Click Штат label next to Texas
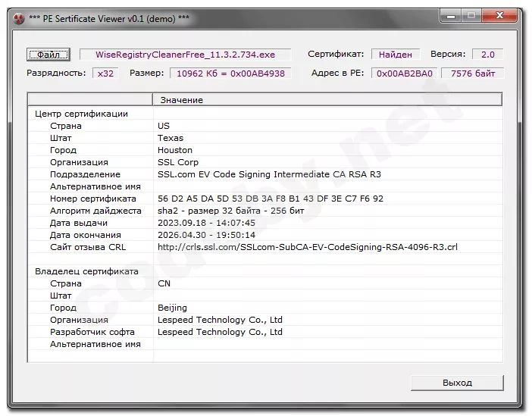Image resolution: width=532 pixels, height=416 pixels. pos(61,138)
